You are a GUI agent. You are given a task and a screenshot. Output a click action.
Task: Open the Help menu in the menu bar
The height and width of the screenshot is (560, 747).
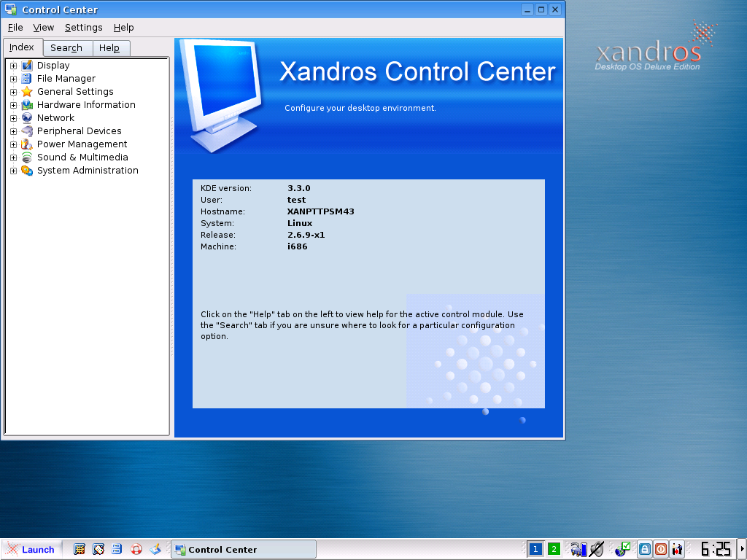[x=123, y=28]
